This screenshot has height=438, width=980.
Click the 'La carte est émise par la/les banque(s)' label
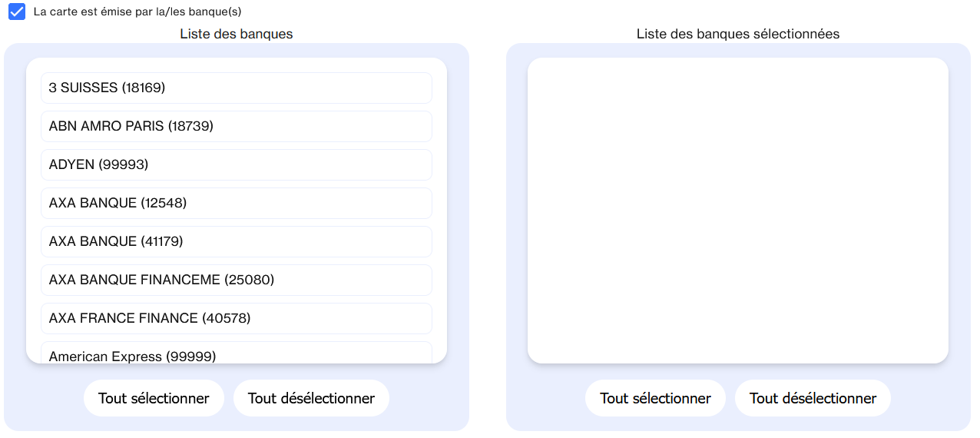[x=137, y=12]
